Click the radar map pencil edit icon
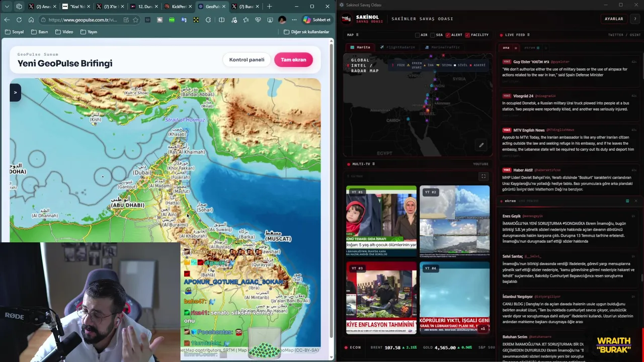Viewport: 644px width, 362px height. click(481, 145)
